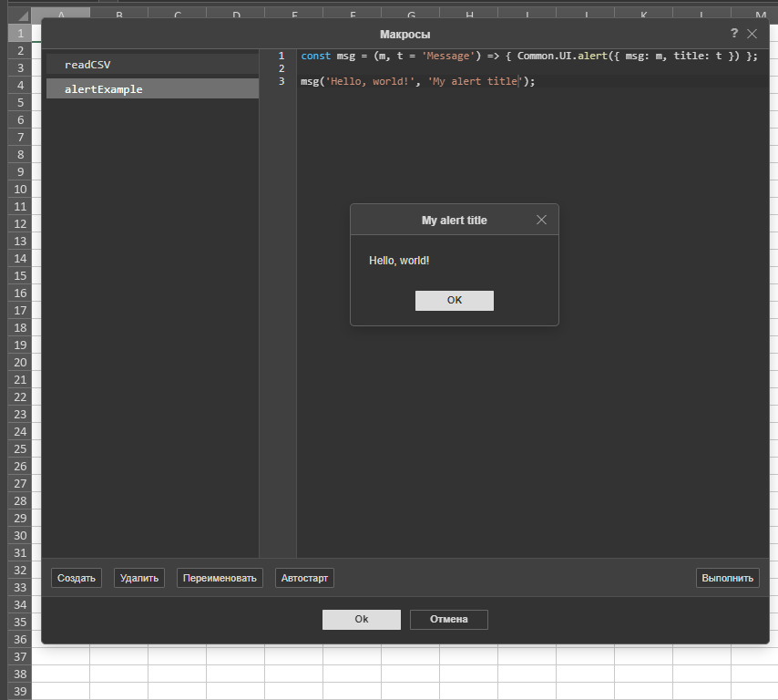Screen dimensions: 778x700
Task: Click code line 1 with const msg
Action: (529, 56)
